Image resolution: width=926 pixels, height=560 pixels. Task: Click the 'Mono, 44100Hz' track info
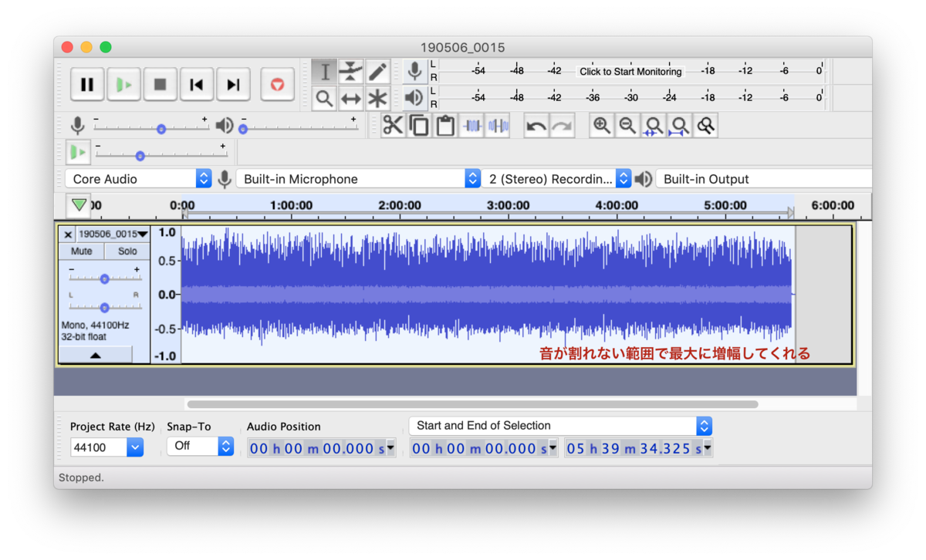(x=94, y=326)
